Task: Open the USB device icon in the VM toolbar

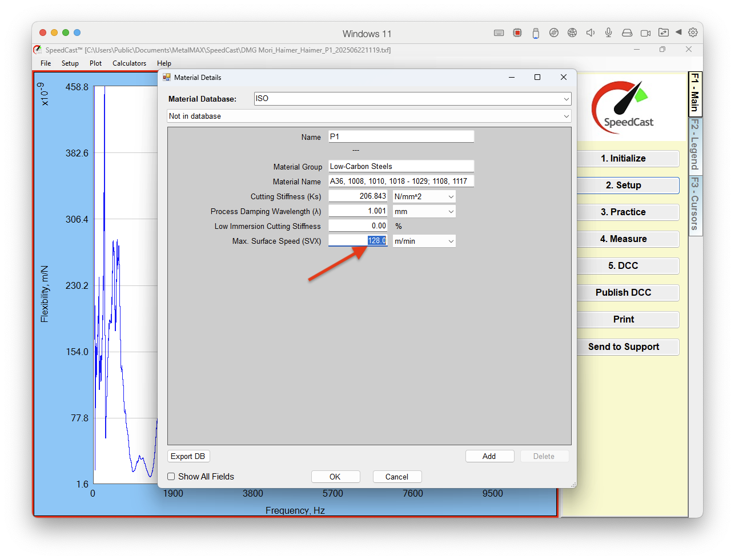Action: click(x=536, y=33)
